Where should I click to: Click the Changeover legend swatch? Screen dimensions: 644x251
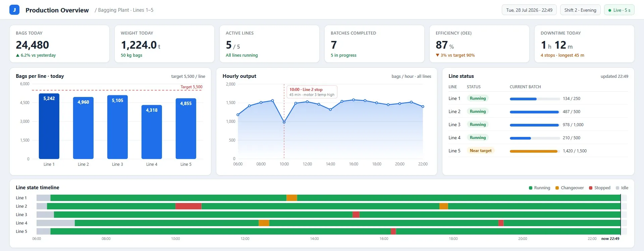(x=557, y=188)
